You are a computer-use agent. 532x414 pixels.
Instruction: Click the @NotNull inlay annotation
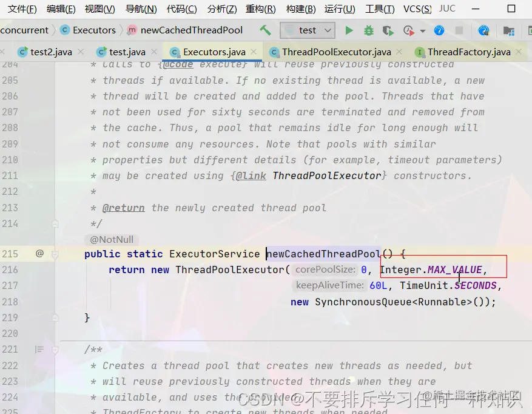(111, 239)
